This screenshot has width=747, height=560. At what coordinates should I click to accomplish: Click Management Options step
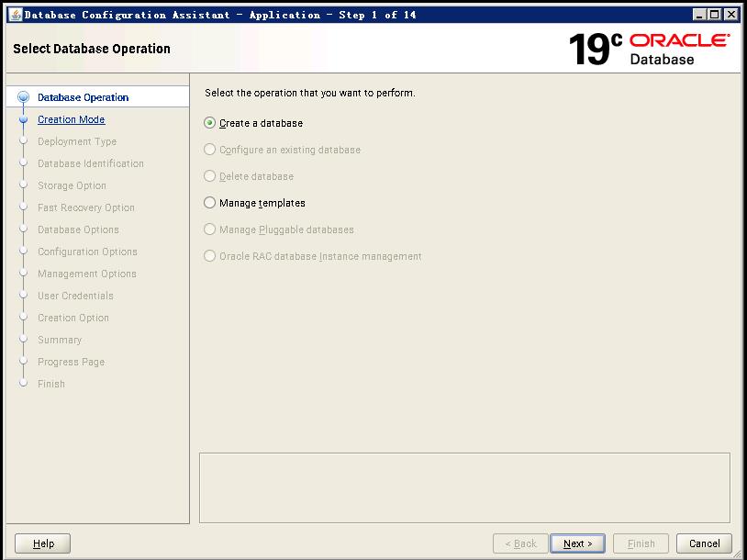tap(87, 274)
